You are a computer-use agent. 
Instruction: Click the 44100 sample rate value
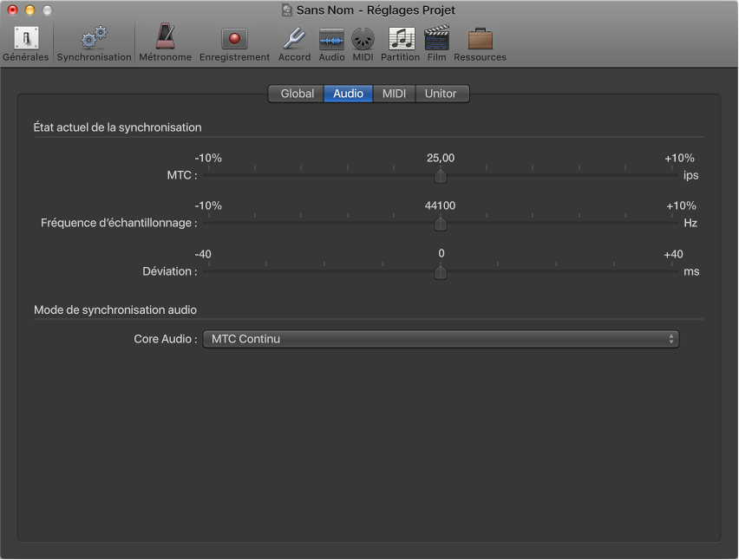pos(441,205)
